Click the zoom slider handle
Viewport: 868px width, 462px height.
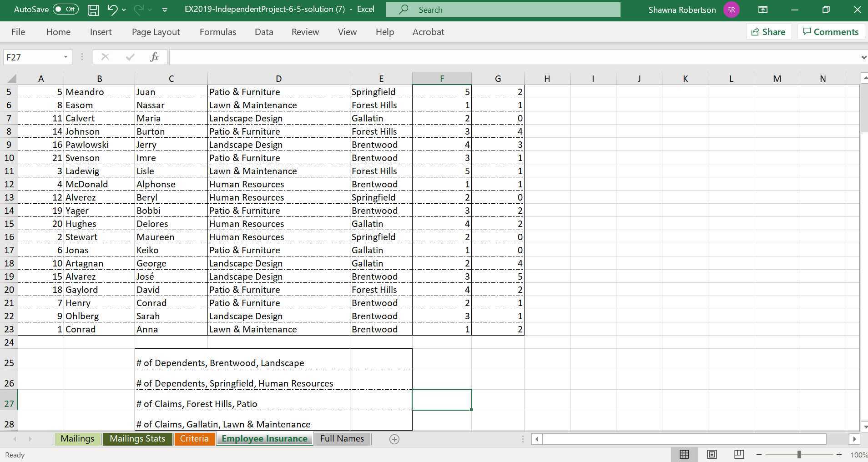click(799, 455)
